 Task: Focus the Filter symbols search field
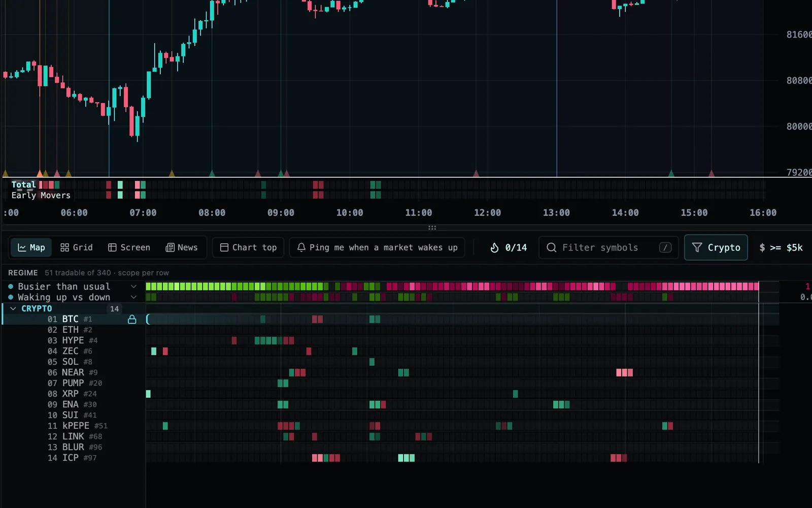click(608, 247)
